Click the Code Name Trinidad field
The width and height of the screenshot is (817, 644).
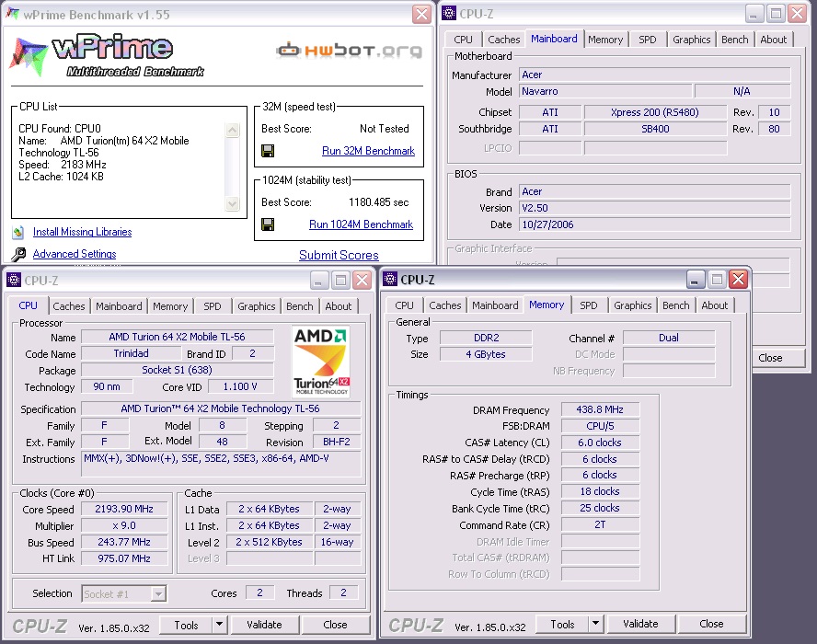point(131,353)
